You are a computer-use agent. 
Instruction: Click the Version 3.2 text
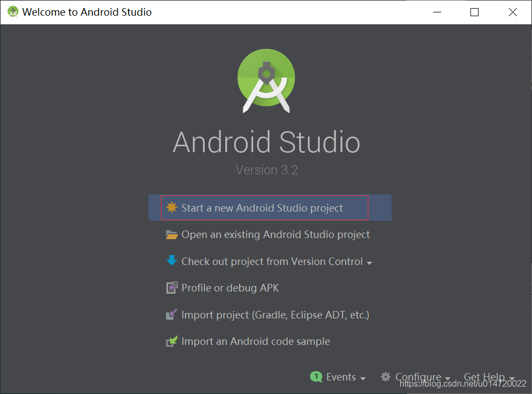click(267, 170)
